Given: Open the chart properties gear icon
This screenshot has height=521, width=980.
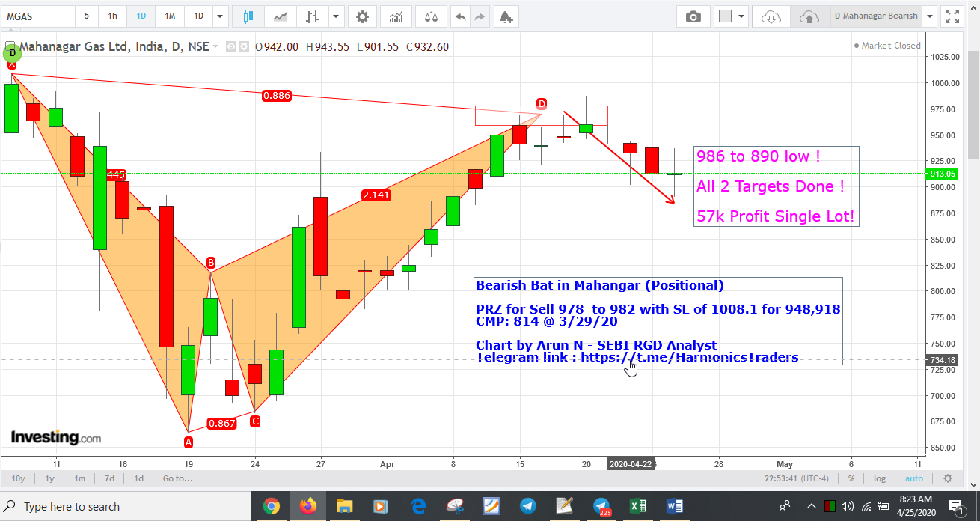Looking at the screenshot, I should click(x=363, y=16).
